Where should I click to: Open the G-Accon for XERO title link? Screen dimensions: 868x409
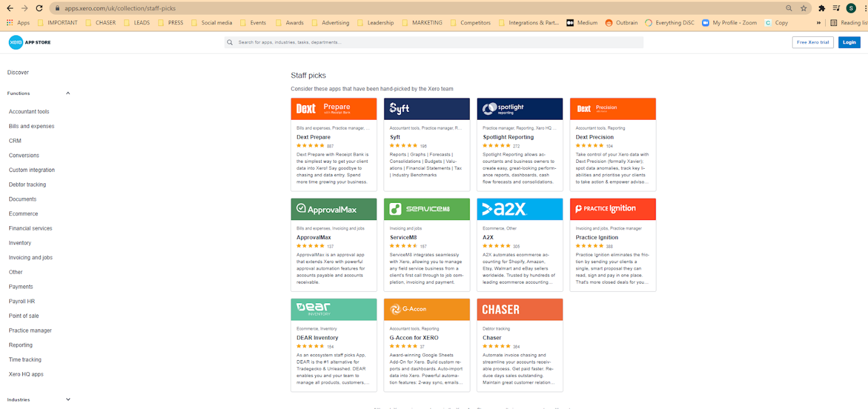pos(414,338)
